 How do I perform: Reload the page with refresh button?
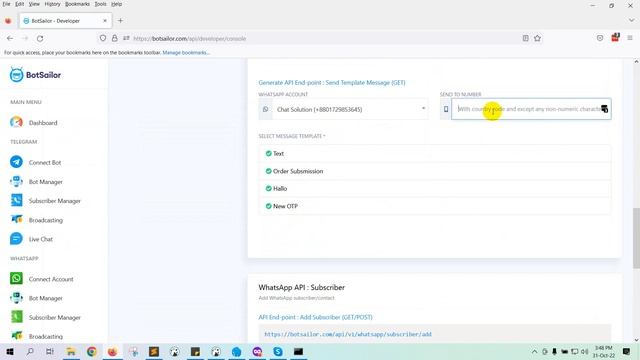[40, 38]
